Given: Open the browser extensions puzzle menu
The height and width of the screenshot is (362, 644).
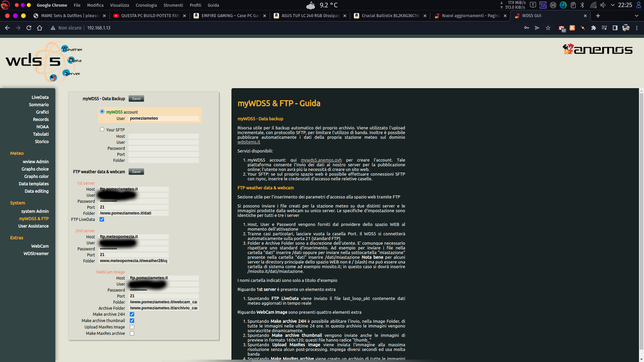Looking at the screenshot, I should point(594,28).
